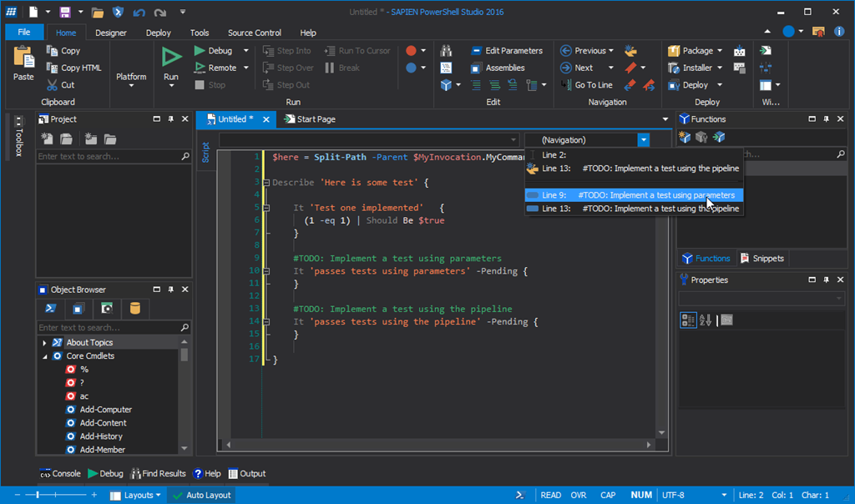This screenshot has width=855, height=504.
Task: Click Edit Parameters button
Action: pos(507,51)
